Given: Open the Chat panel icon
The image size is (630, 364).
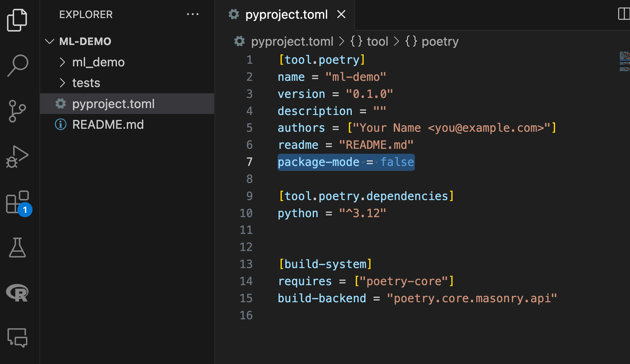Looking at the screenshot, I should tap(17, 338).
